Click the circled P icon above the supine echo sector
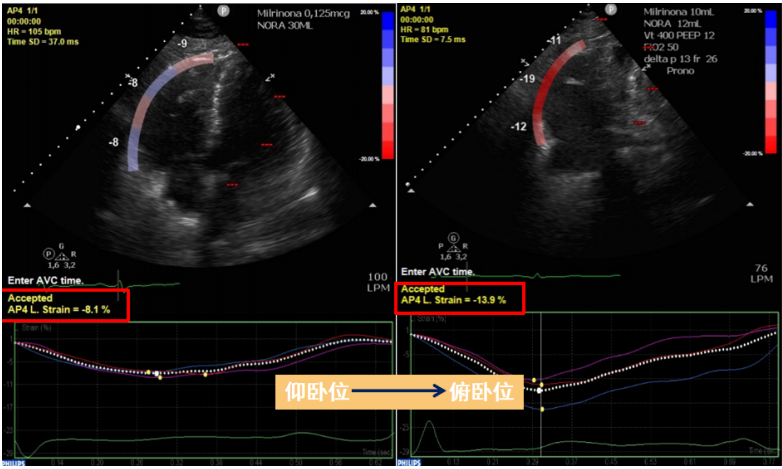The image size is (782, 469). (x=223, y=11)
